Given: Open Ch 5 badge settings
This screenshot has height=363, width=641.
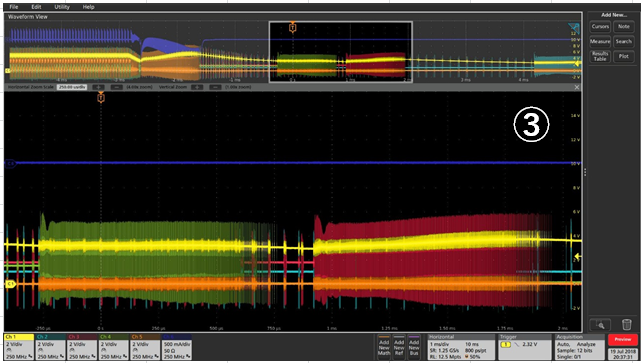Looking at the screenshot, I should (145, 347).
